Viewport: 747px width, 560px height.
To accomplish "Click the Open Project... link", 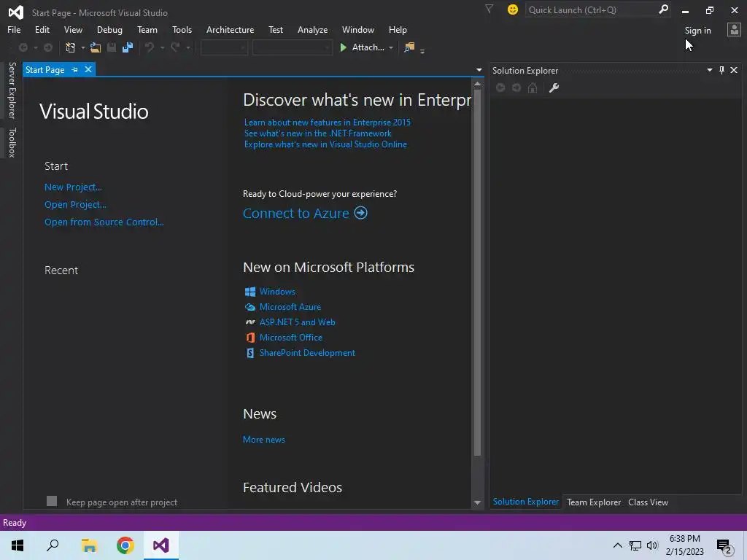I will coord(75,205).
